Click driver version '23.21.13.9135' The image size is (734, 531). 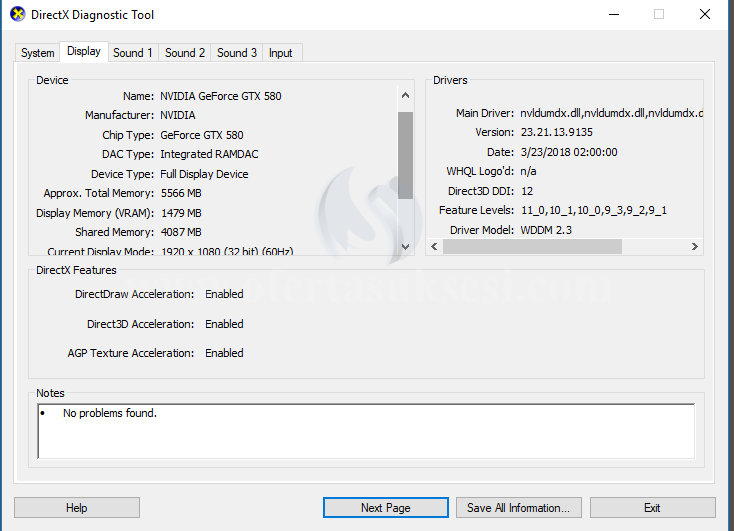click(x=557, y=133)
